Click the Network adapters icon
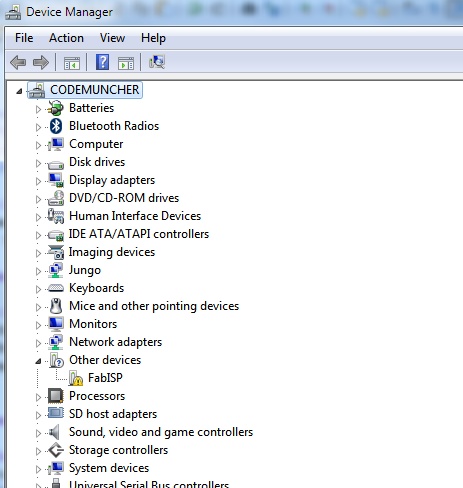 56,342
